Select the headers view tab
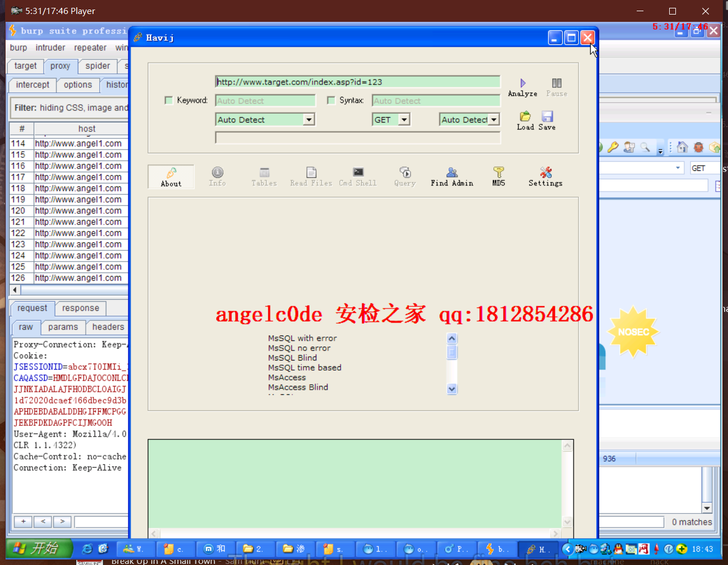728x565 pixels. tap(108, 327)
